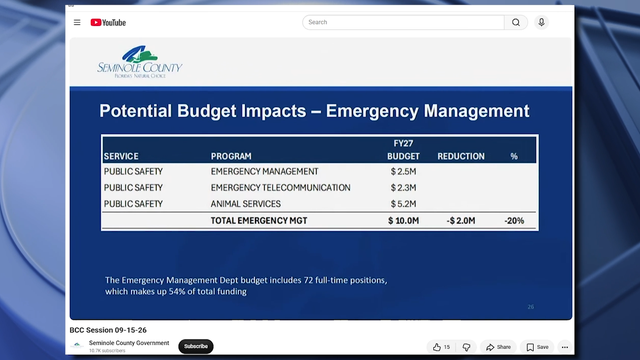The width and height of the screenshot is (640, 360).
Task: Click the -$ 2.0M reduction value
Action: point(461,221)
